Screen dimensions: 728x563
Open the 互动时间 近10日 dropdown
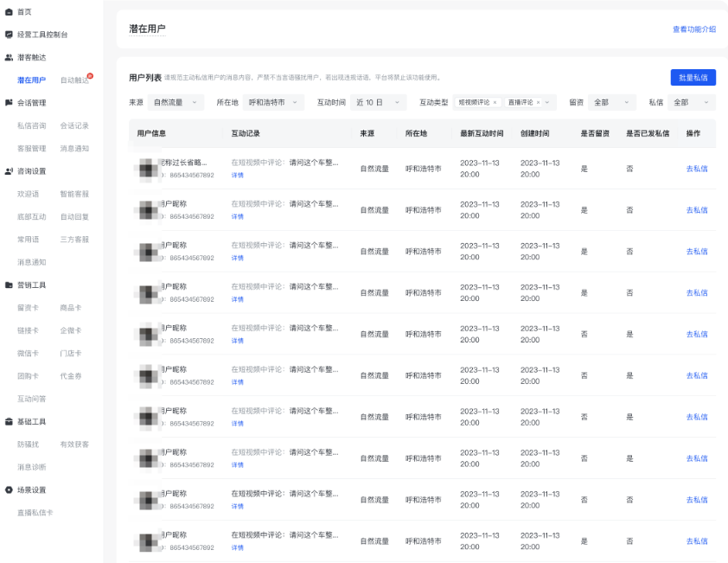tap(379, 102)
